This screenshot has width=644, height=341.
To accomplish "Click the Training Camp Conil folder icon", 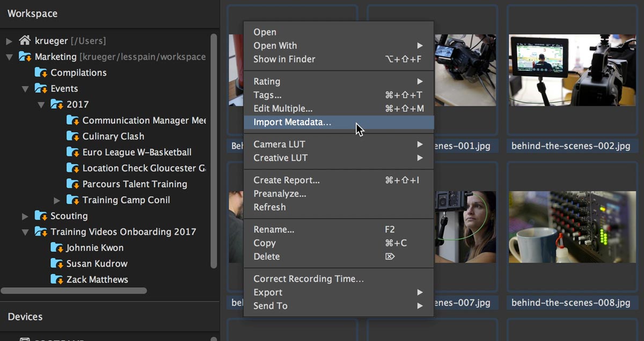I will click(72, 200).
